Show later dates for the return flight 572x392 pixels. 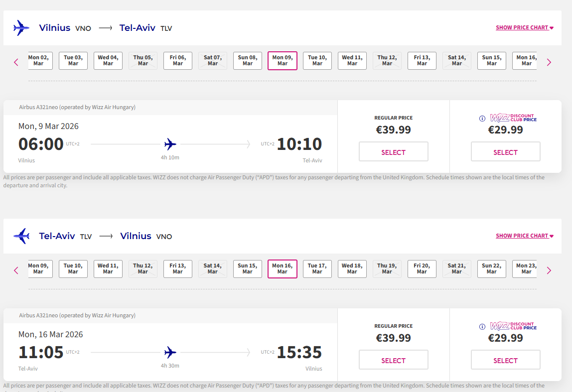click(x=549, y=270)
